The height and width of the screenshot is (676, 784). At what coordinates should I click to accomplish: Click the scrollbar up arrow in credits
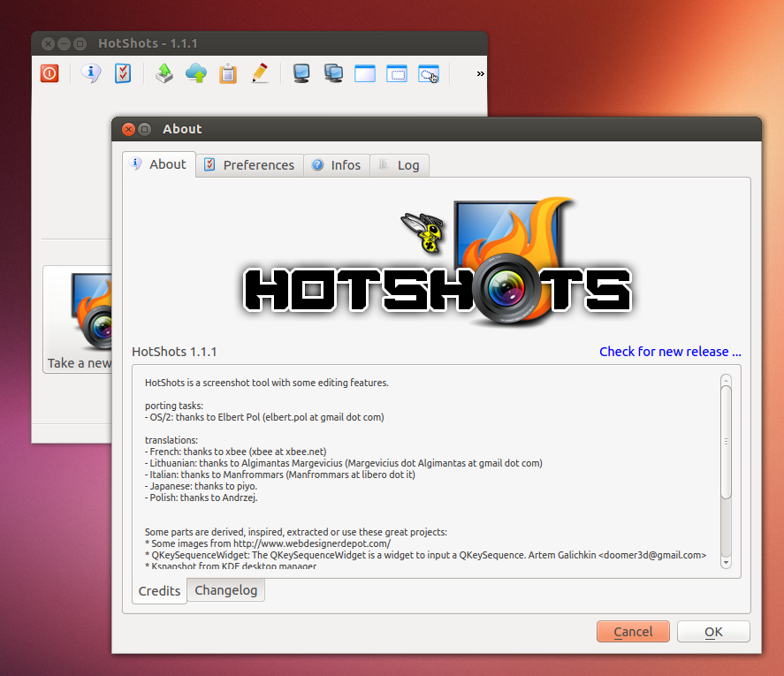pos(726,379)
